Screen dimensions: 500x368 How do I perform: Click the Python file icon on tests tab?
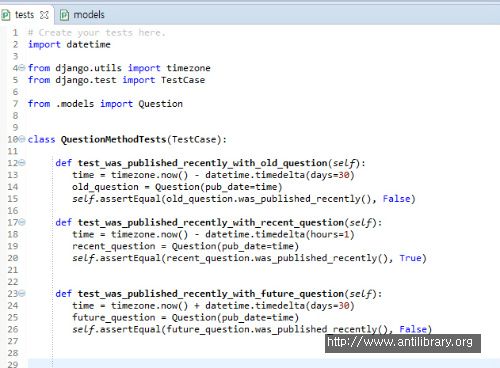(x=6, y=15)
